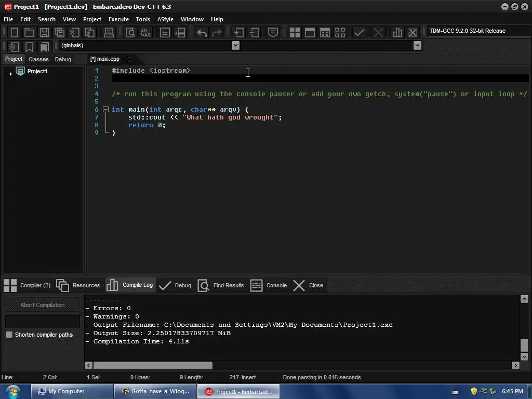Image resolution: width=532 pixels, height=399 pixels.
Task: Click the Print toolbar icon
Action: (x=109, y=33)
